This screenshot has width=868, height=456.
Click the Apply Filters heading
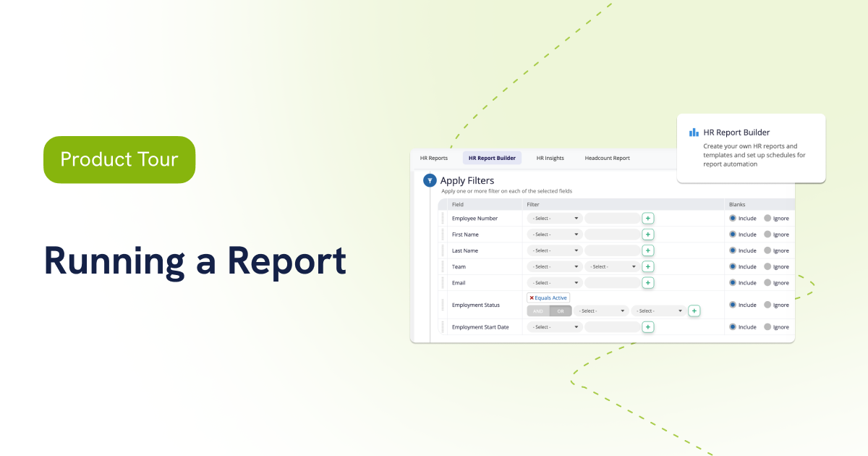(x=467, y=181)
